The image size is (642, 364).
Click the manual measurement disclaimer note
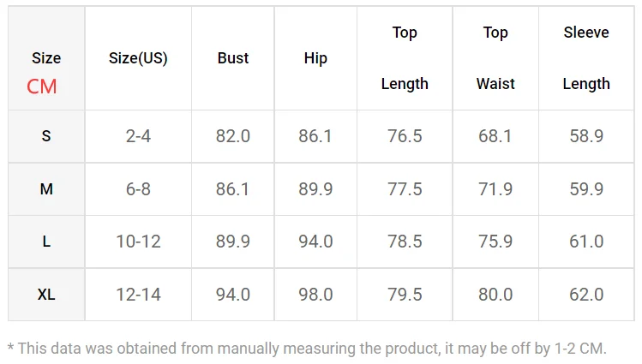tap(307, 349)
